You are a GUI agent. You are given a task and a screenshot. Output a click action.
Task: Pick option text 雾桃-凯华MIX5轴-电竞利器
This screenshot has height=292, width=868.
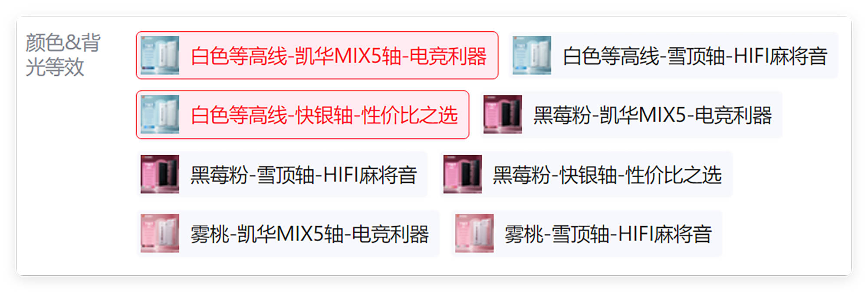[309, 234]
